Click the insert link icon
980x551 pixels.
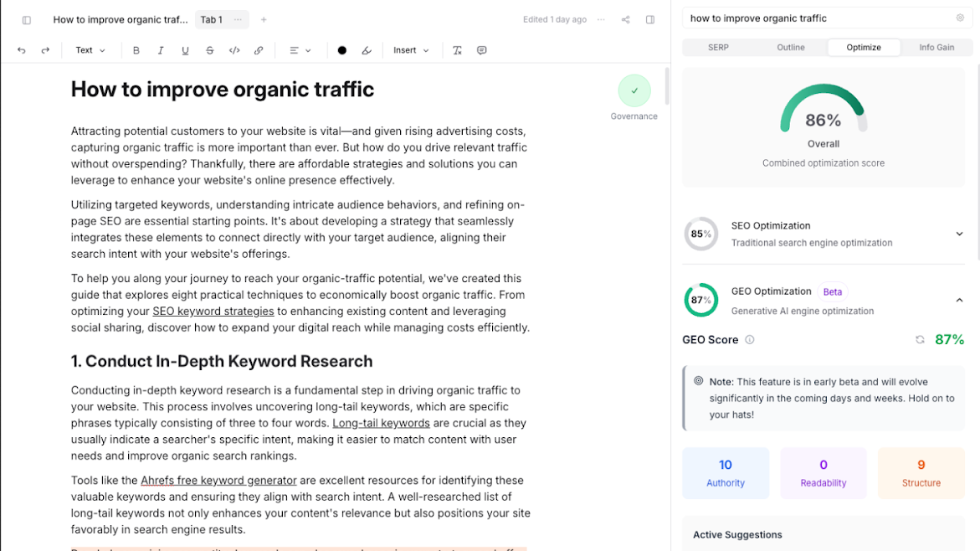click(259, 50)
